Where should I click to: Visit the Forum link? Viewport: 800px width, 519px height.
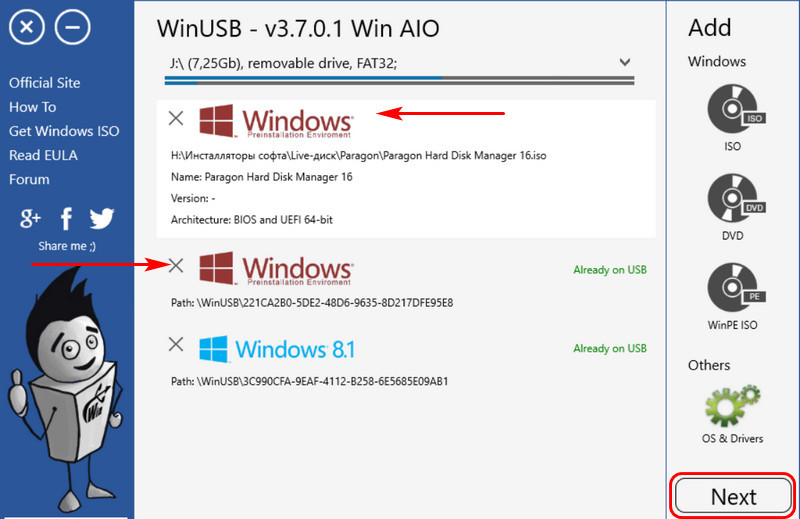(x=29, y=180)
